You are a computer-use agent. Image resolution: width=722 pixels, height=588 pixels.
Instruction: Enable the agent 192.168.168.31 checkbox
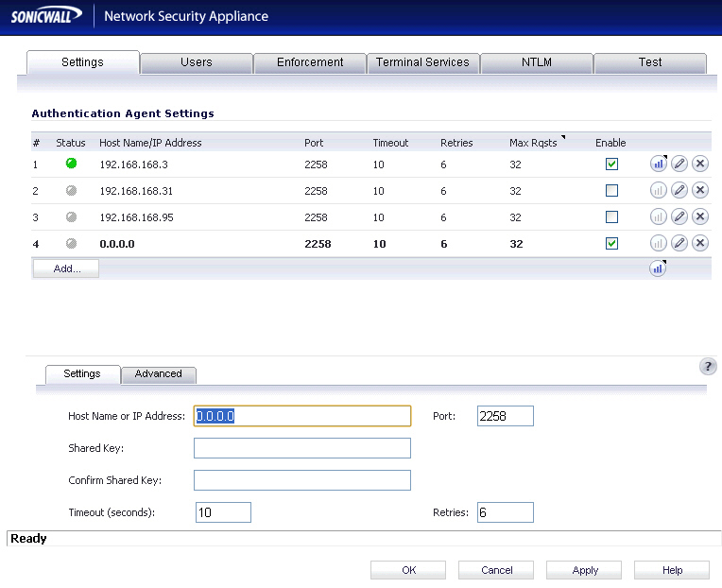(611, 190)
